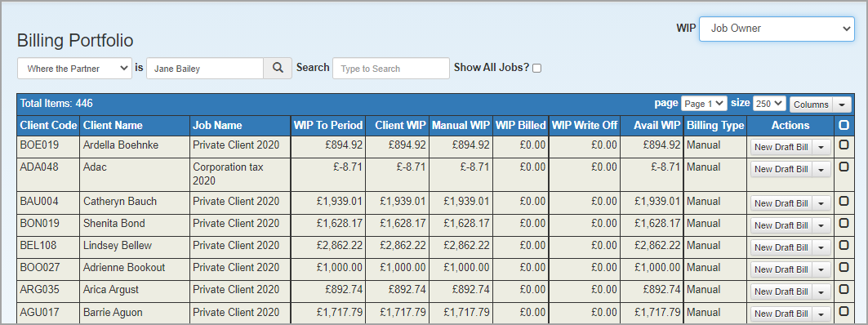Click the Columns button
This screenshot has width=868, height=325.
point(811,104)
